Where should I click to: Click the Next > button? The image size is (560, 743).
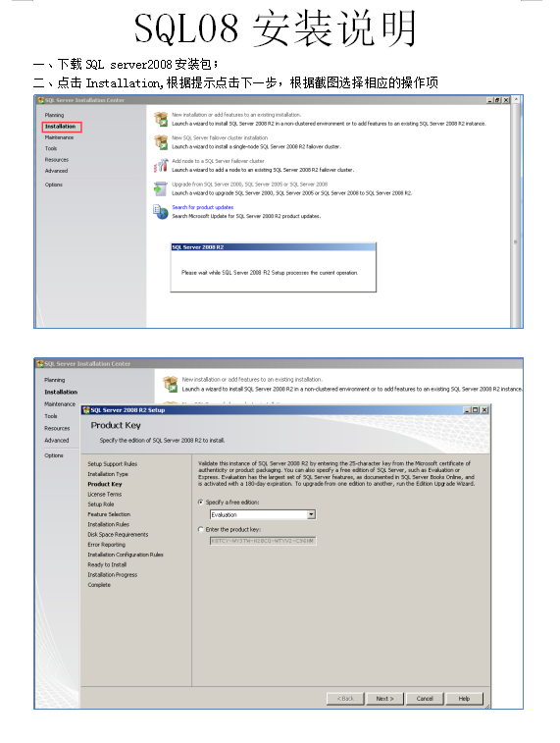coord(384,699)
